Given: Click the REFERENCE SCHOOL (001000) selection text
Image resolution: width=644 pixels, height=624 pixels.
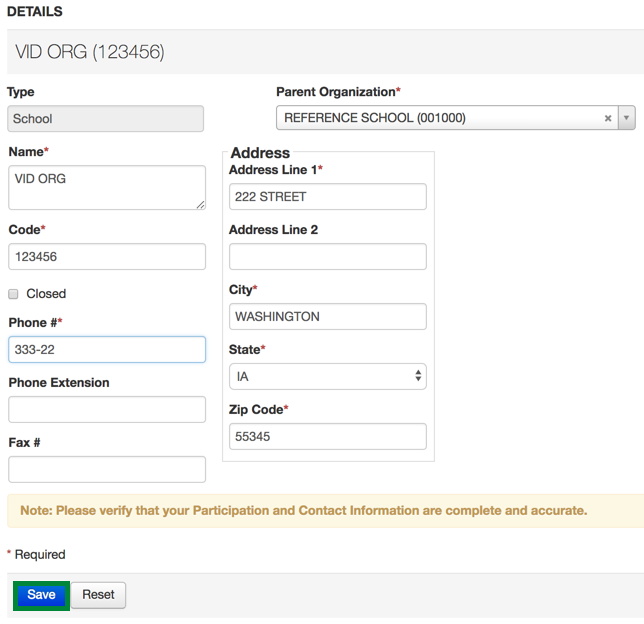Looking at the screenshot, I should pos(375,118).
